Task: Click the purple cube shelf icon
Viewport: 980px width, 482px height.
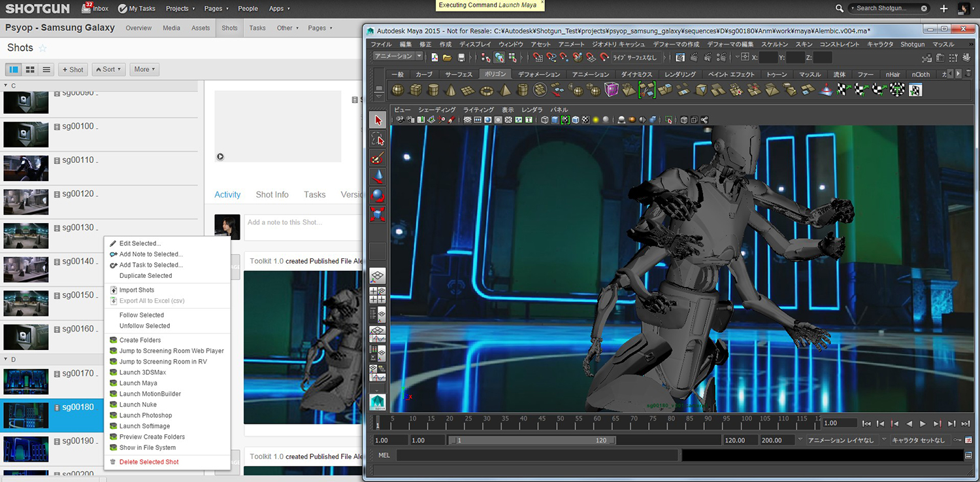Action: pos(612,90)
